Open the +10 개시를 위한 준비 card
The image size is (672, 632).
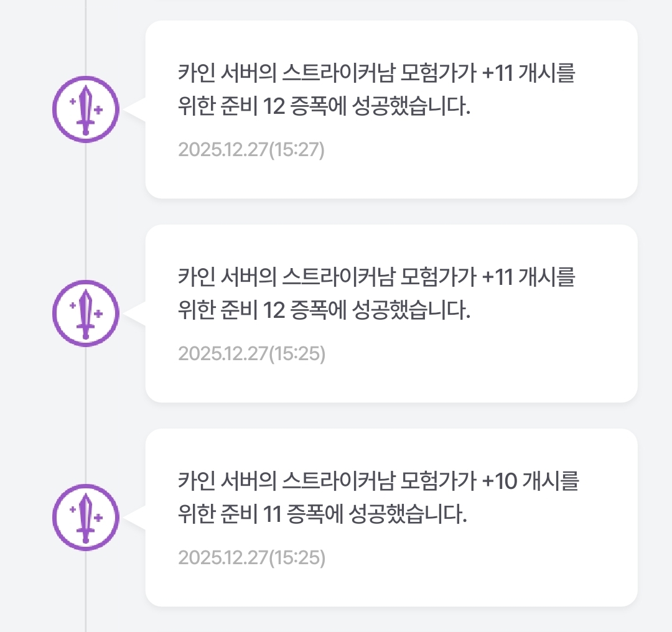point(391,518)
